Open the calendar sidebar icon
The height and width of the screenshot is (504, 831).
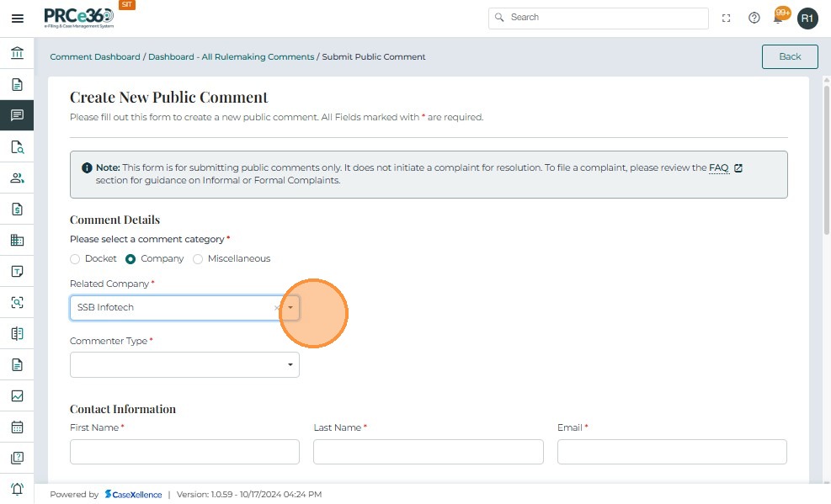(x=17, y=427)
